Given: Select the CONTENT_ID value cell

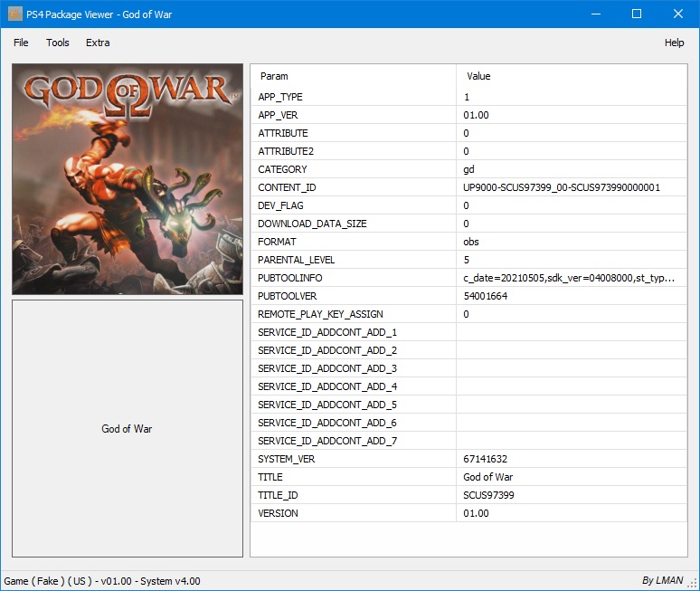Looking at the screenshot, I should tap(562, 187).
